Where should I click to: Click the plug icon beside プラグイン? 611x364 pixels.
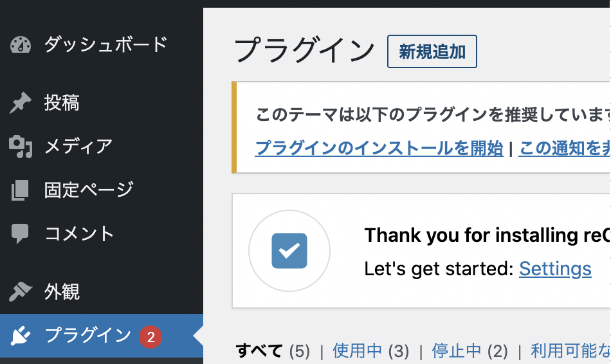pyautogui.click(x=21, y=336)
